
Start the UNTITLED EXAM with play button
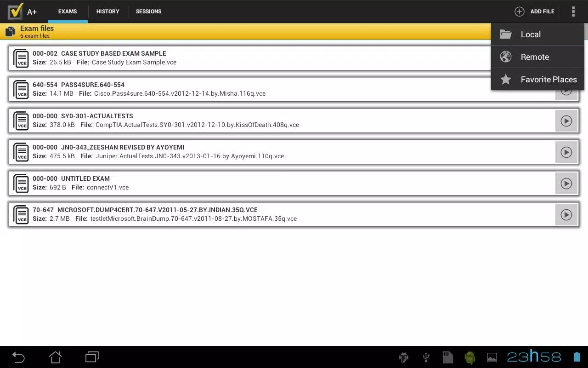[566, 184]
